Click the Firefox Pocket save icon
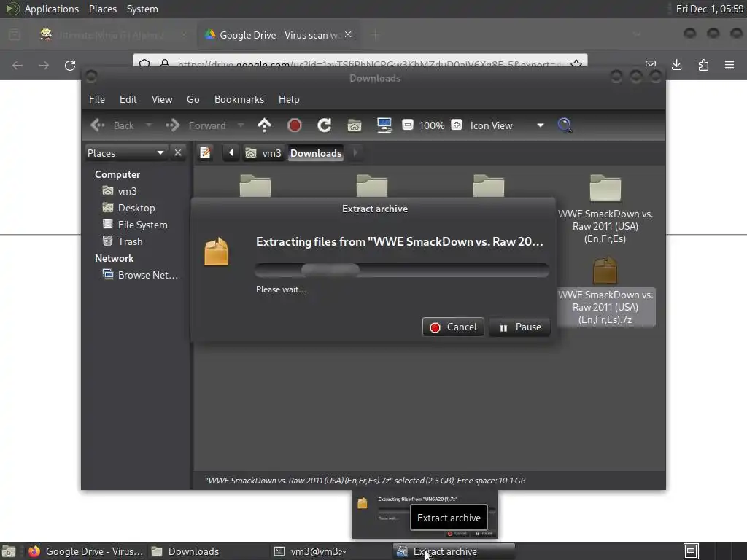The width and height of the screenshot is (747, 560). click(x=650, y=64)
